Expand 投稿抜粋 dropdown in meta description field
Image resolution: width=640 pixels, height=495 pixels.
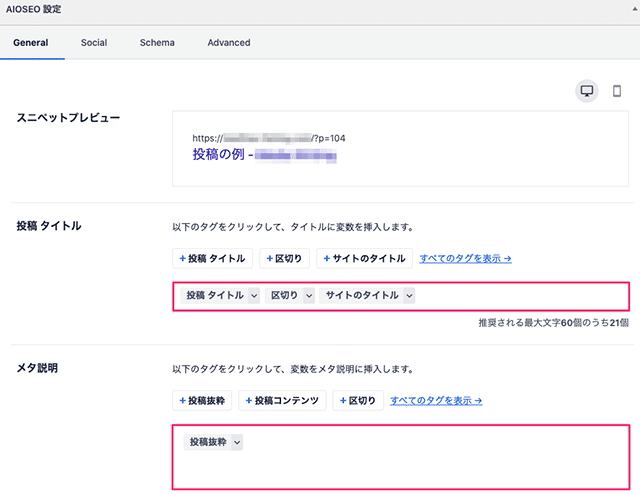tap(237, 441)
